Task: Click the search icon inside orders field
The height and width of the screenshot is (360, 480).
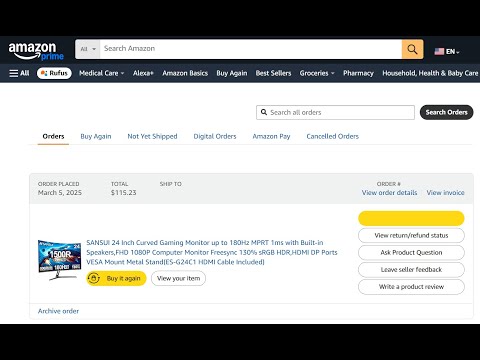Action: coord(264,112)
